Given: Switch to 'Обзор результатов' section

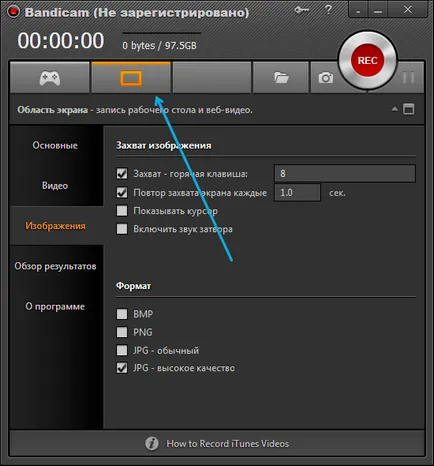Looking at the screenshot, I should click(x=55, y=266).
